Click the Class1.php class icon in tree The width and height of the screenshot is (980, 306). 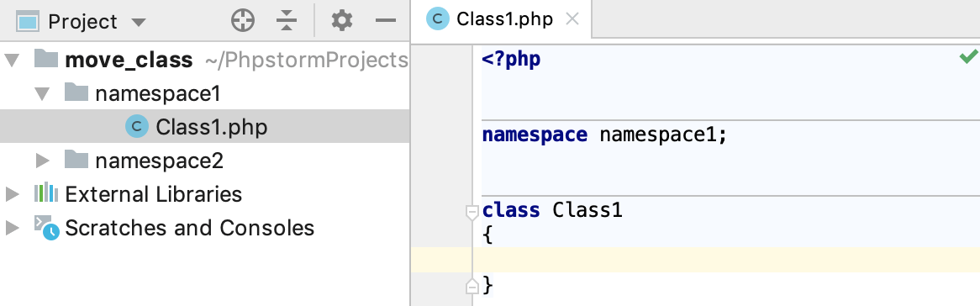tap(136, 127)
